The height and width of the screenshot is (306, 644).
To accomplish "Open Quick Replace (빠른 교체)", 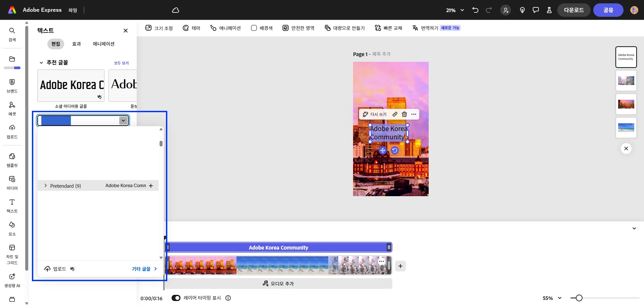I will pos(389,28).
